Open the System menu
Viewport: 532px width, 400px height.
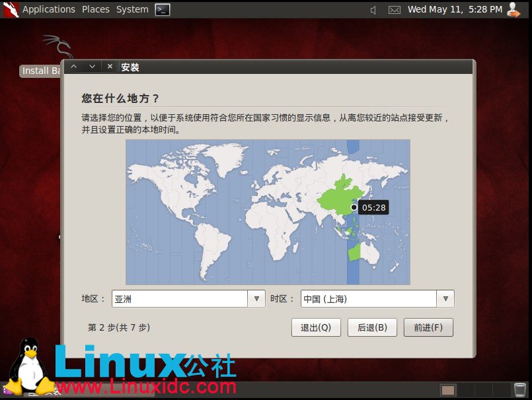pyautogui.click(x=132, y=9)
